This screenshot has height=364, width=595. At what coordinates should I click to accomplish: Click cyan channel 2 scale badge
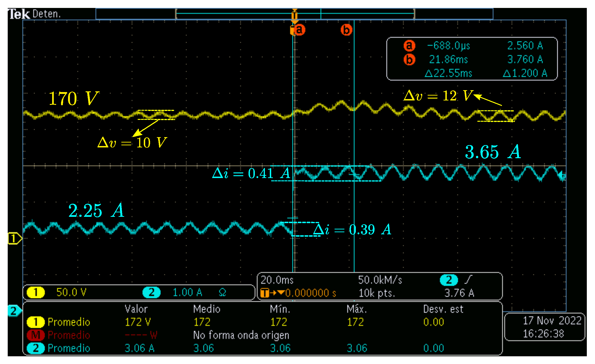coord(151,292)
